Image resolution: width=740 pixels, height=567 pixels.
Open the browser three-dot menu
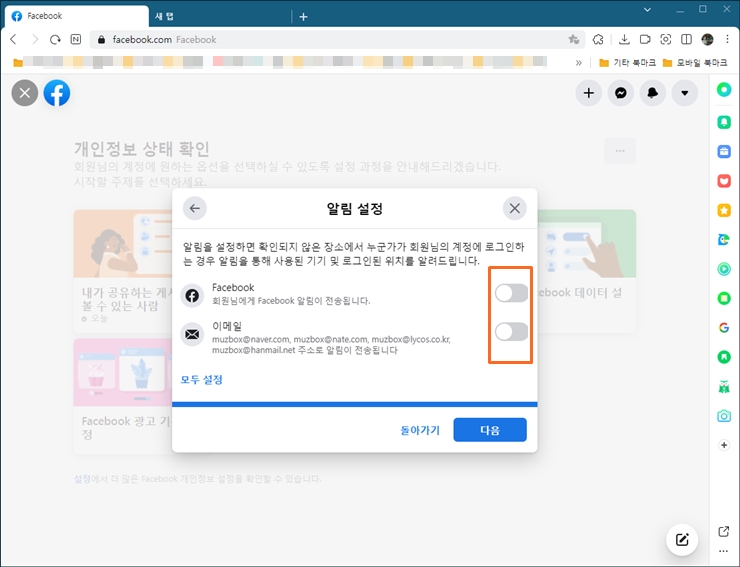pyautogui.click(x=726, y=40)
